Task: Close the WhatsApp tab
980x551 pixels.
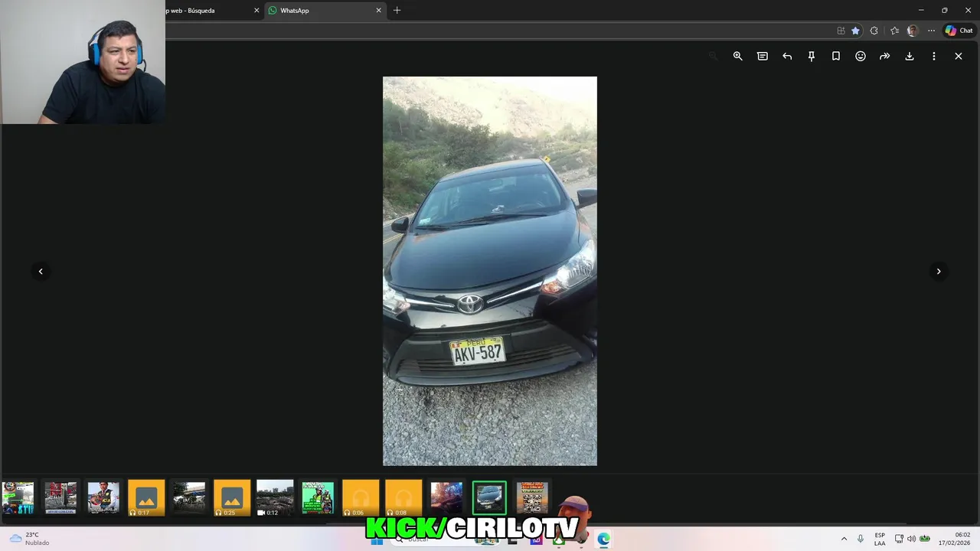Action: click(378, 11)
